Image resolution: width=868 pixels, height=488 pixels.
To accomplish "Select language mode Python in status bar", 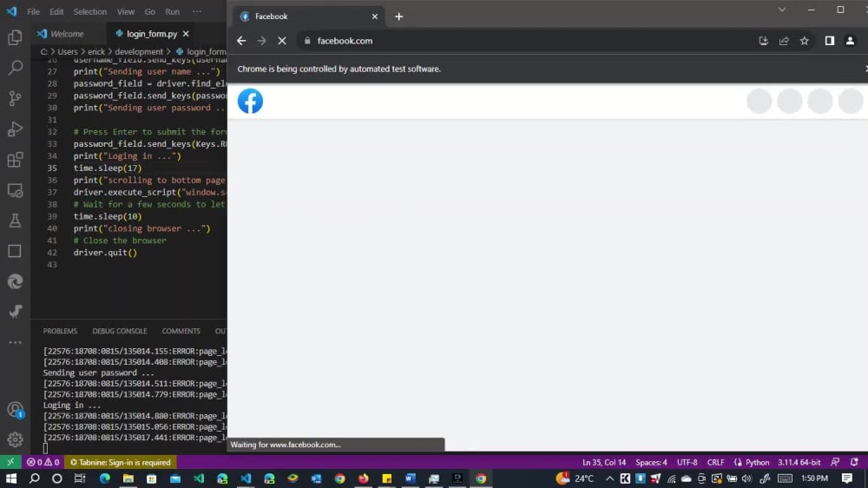I will [x=757, y=462].
